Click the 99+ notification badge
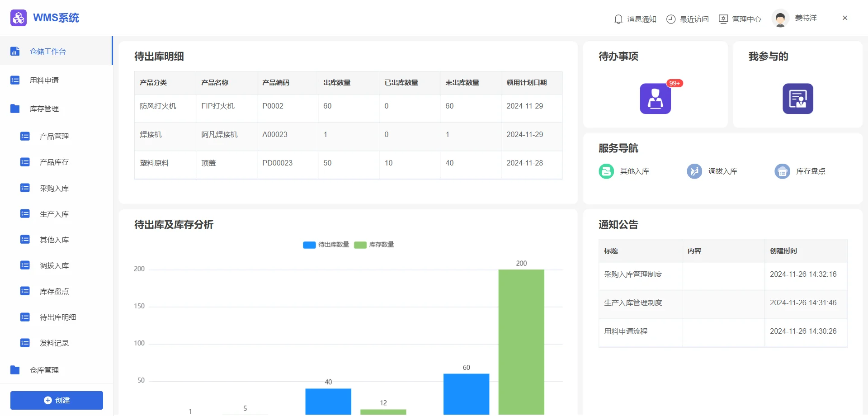868x416 pixels. click(x=675, y=83)
